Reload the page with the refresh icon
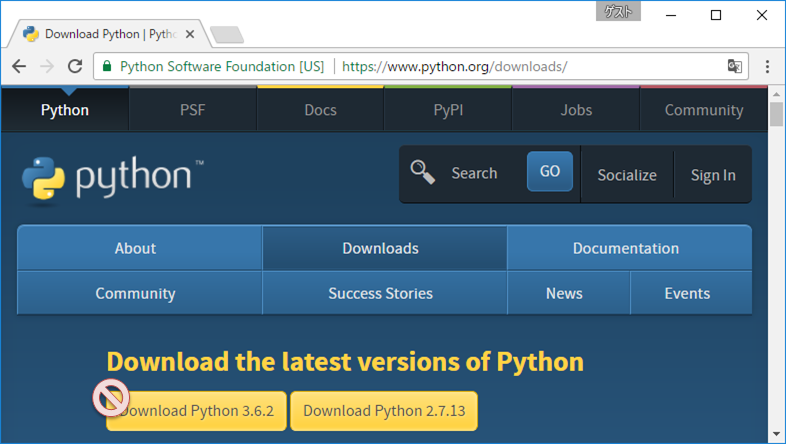Image resolution: width=786 pixels, height=444 pixels. (74, 67)
